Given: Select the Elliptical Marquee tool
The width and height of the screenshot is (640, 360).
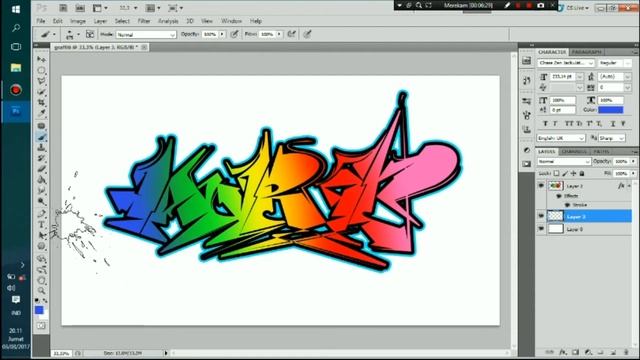Looking at the screenshot, I should pos(41,70).
